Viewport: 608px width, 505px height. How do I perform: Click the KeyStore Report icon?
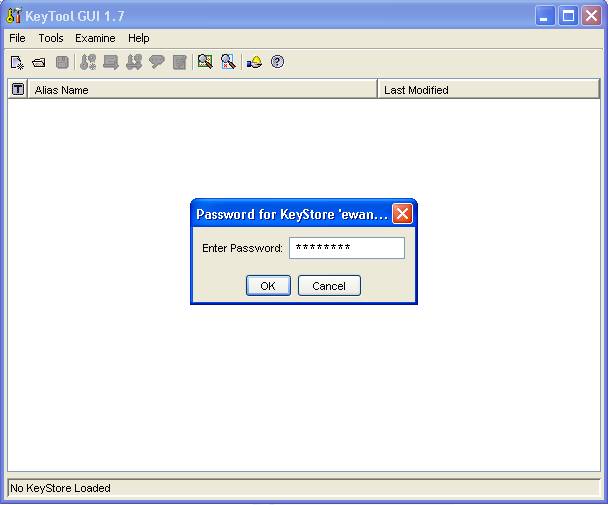click(180, 62)
